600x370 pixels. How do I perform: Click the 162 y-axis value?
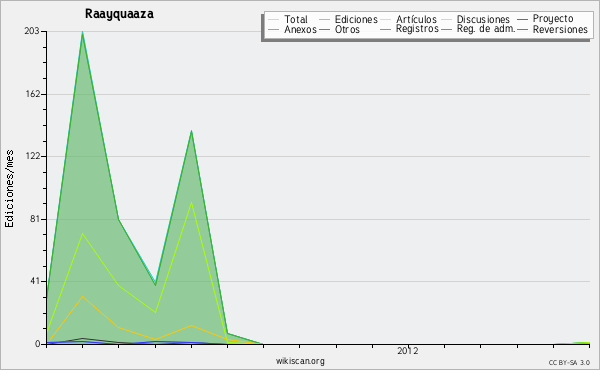(x=33, y=94)
